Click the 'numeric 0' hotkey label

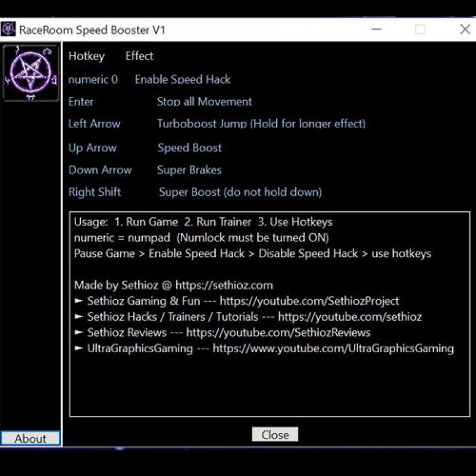pyautogui.click(x=93, y=80)
